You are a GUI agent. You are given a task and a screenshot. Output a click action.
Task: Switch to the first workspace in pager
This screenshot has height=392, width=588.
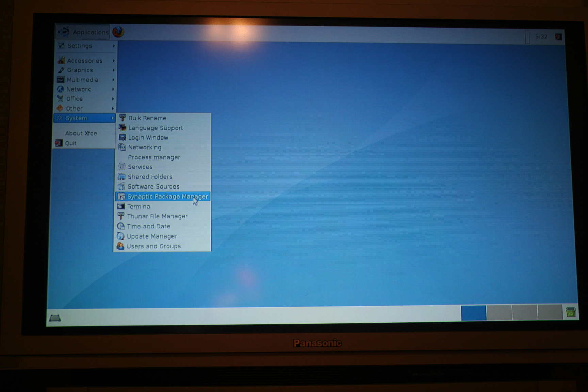click(x=474, y=313)
